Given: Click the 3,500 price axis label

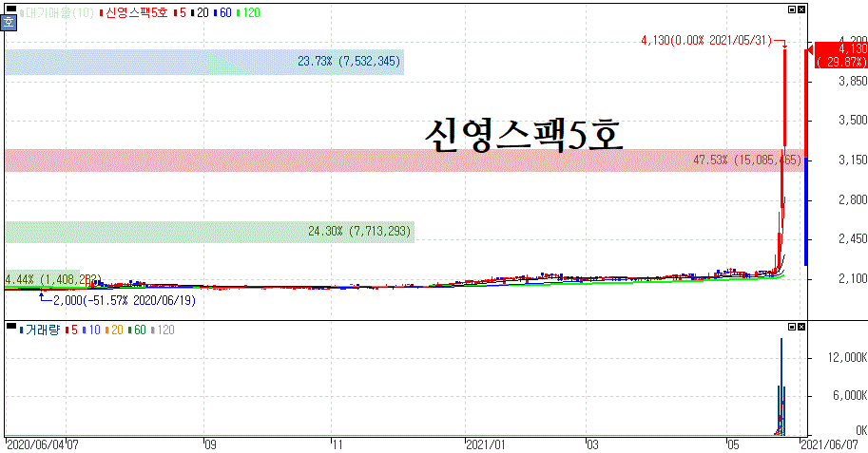Looking at the screenshot, I should click(853, 121).
